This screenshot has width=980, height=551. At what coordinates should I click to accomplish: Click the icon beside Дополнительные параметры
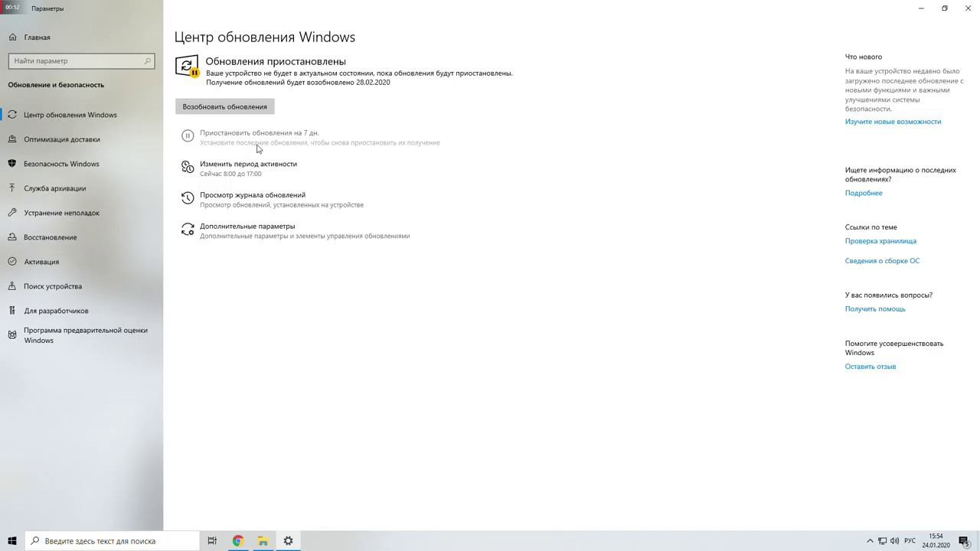pyautogui.click(x=188, y=229)
